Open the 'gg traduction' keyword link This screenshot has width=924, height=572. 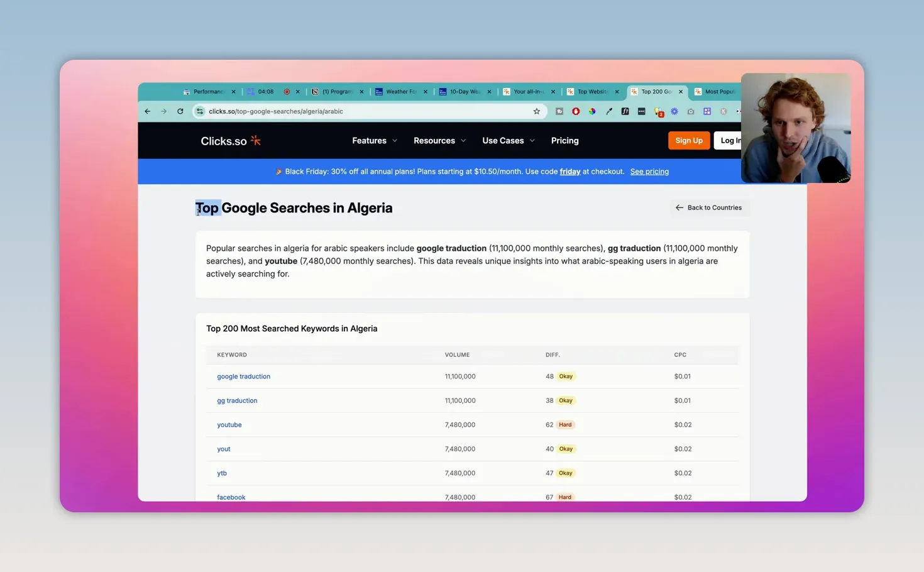(x=237, y=400)
